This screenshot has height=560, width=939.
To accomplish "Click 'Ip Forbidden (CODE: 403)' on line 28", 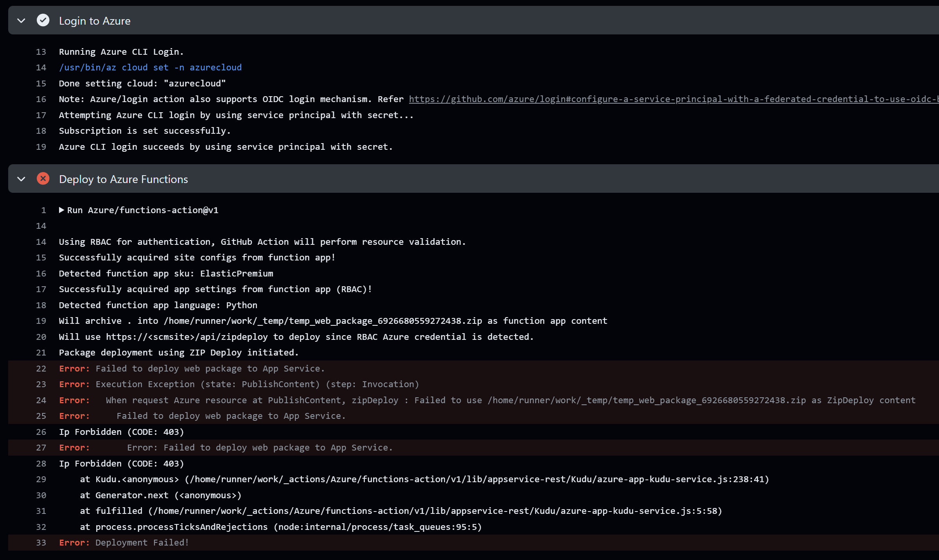I will click(122, 464).
